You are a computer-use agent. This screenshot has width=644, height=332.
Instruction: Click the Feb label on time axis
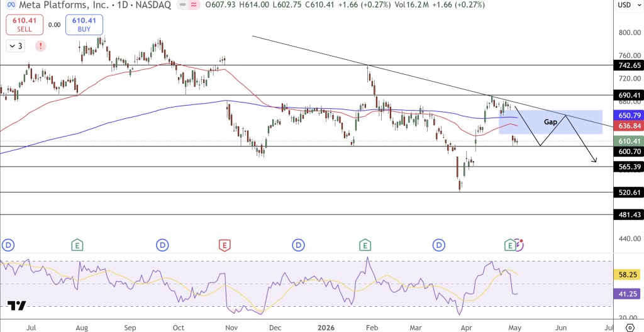(x=372, y=328)
